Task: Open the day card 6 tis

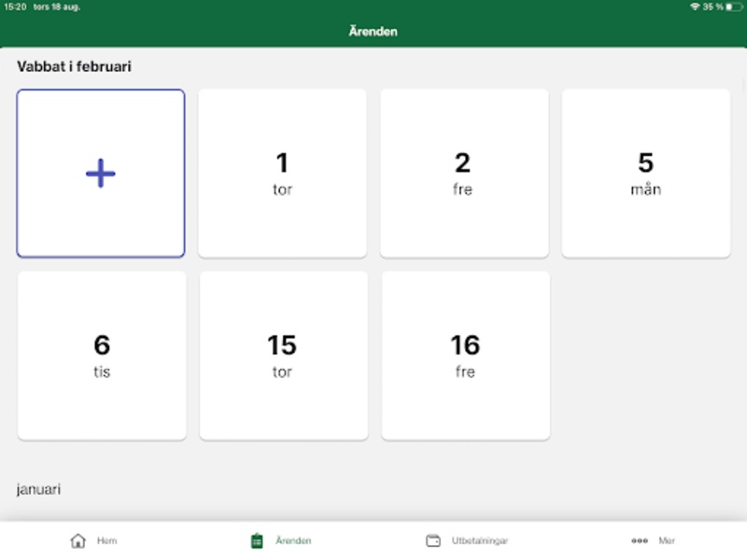Action: tap(102, 356)
